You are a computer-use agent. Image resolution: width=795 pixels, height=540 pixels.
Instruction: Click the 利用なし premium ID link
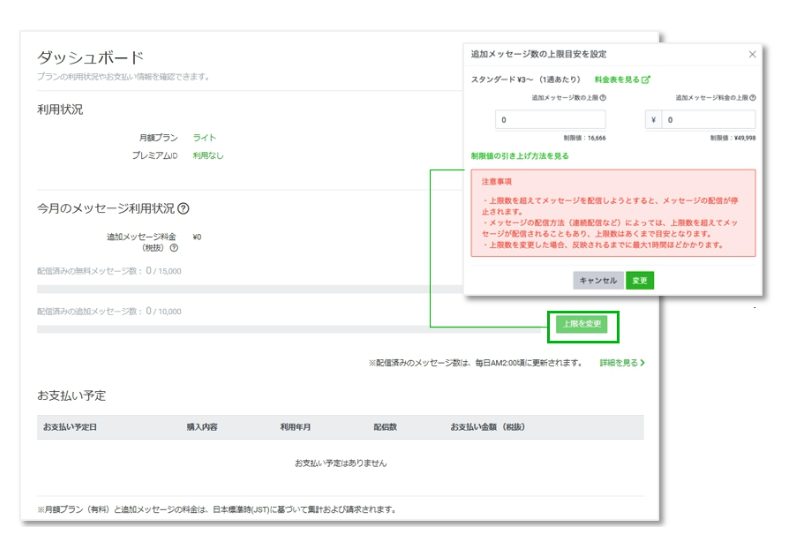pyautogui.click(x=208, y=156)
